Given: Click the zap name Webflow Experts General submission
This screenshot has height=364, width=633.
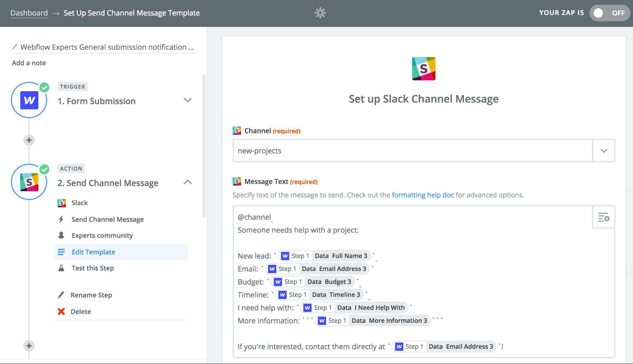Looking at the screenshot, I should [107, 47].
